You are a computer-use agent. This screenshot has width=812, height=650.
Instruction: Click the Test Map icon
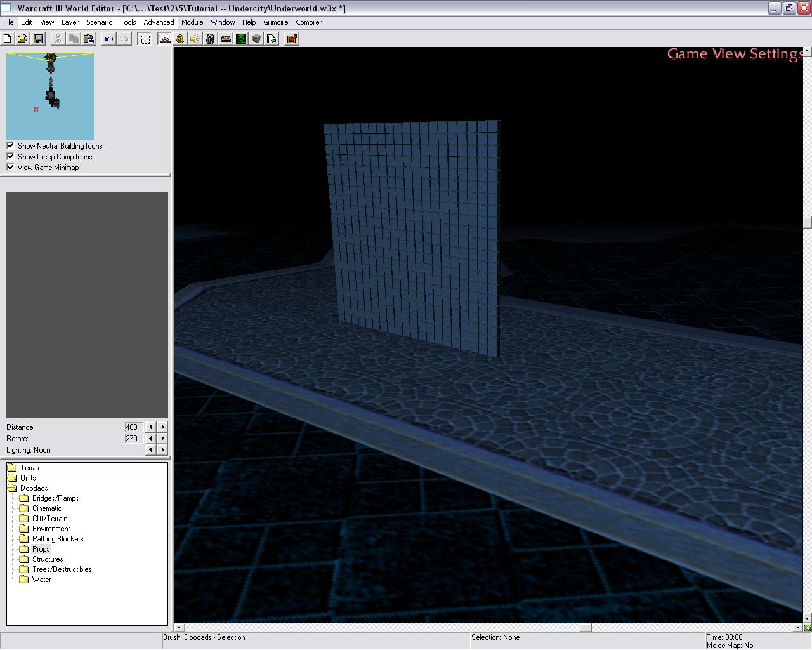292,39
